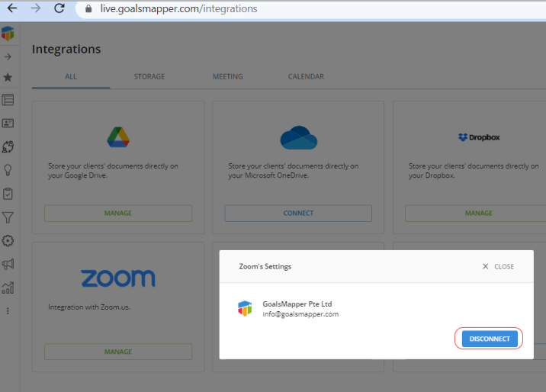Open the clipboard checklist sidebar icon

click(8, 194)
